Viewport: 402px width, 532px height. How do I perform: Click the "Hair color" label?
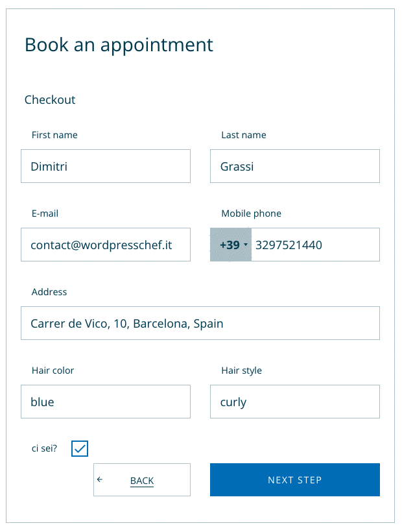coord(53,370)
